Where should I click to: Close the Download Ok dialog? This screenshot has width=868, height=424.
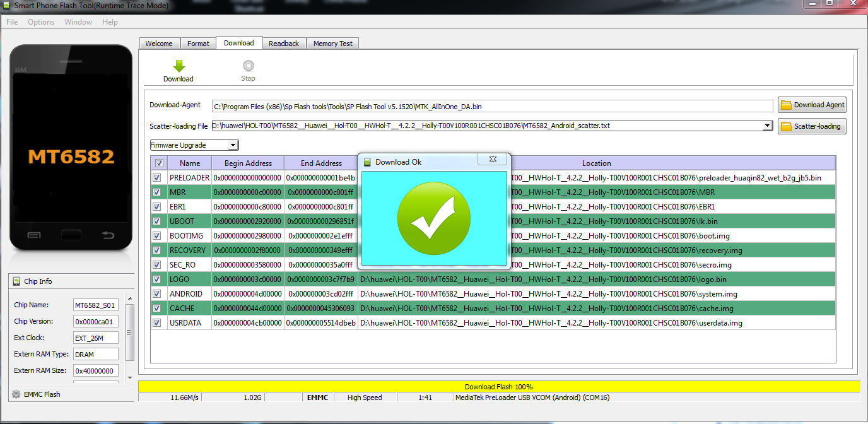click(493, 160)
